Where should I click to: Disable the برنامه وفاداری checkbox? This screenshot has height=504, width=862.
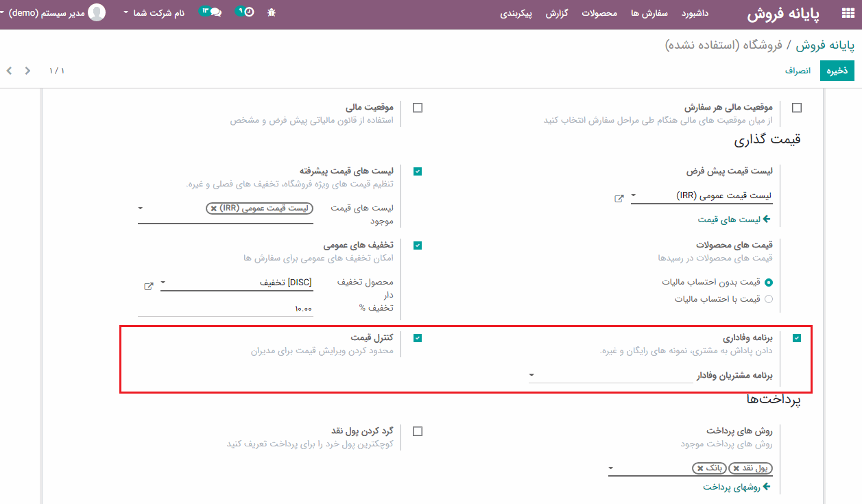click(x=796, y=338)
